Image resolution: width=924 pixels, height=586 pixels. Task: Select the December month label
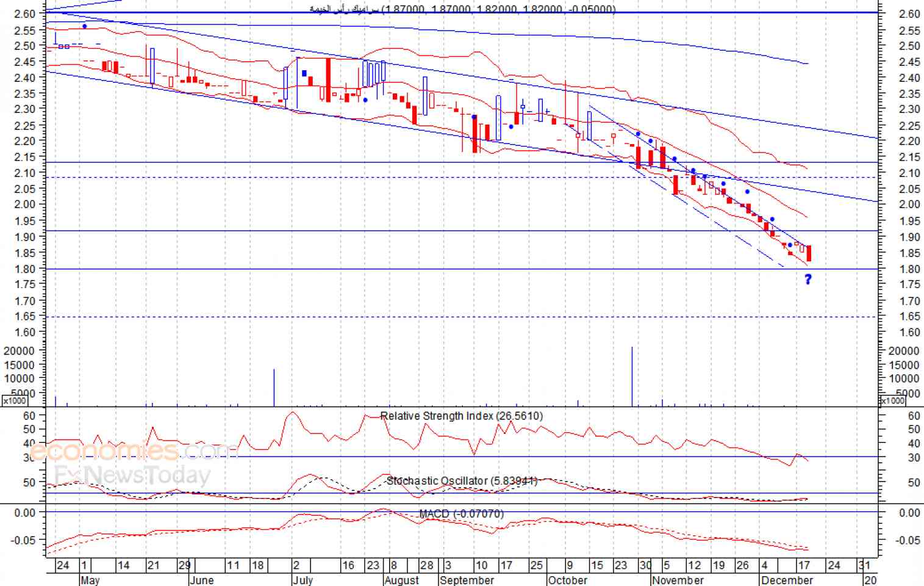(787, 580)
